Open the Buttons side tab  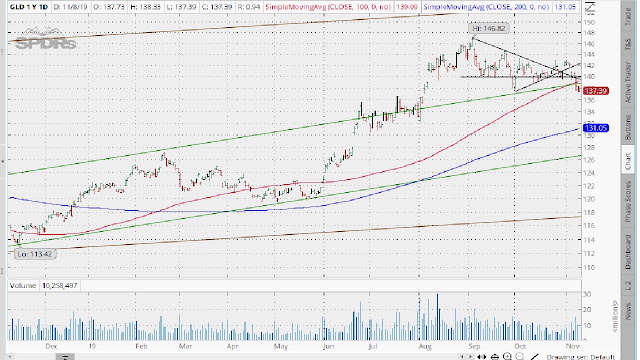628,127
